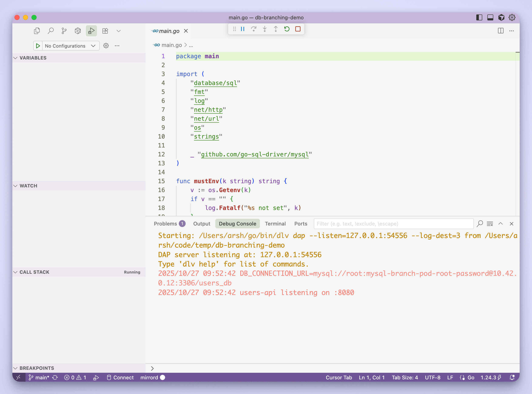Toggle the bottom panel layout icon
Screen dimensions: 532x394
point(490,17)
